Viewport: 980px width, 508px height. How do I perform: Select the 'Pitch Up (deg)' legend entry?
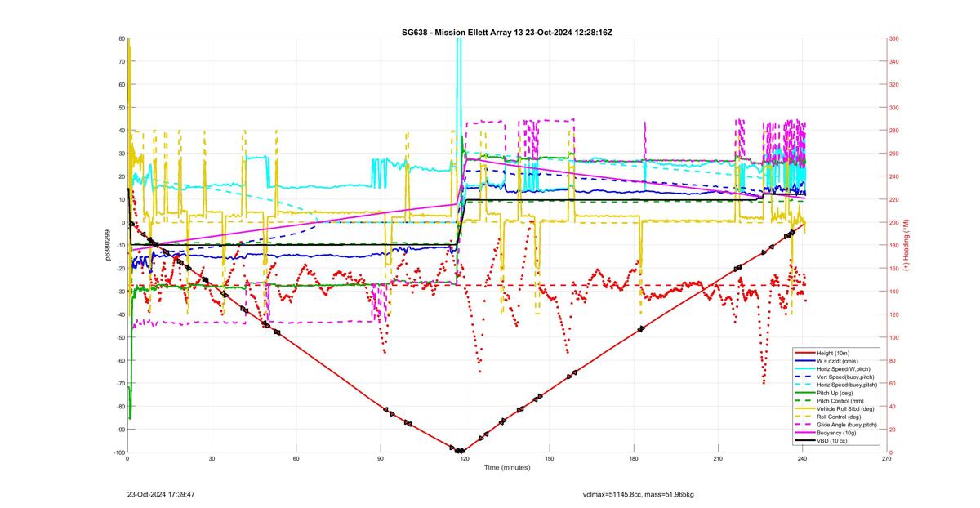click(835, 393)
